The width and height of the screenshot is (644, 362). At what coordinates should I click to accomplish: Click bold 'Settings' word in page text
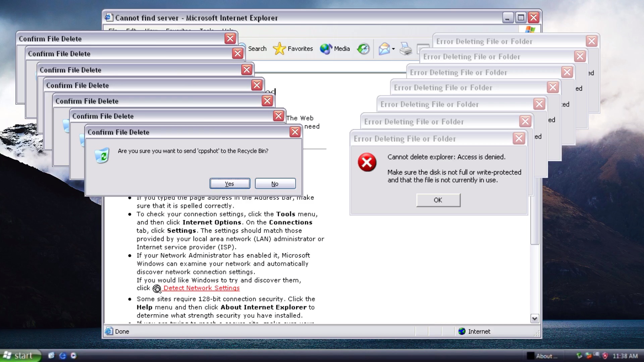(x=181, y=231)
